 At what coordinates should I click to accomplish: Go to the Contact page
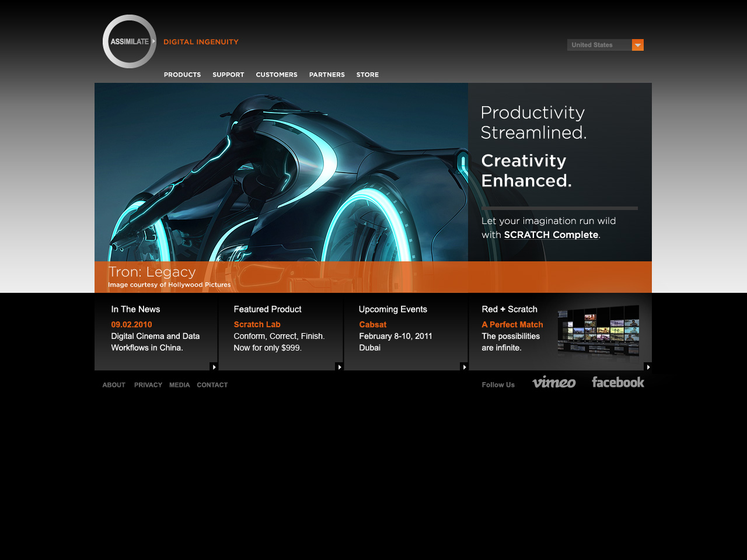pyautogui.click(x=212, y=385)
